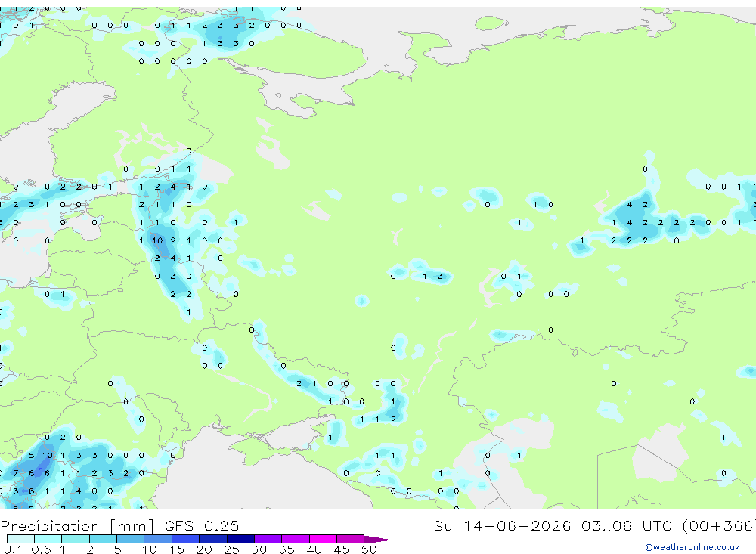Click the arrow tip past the 50 swatch

(379, 540)
